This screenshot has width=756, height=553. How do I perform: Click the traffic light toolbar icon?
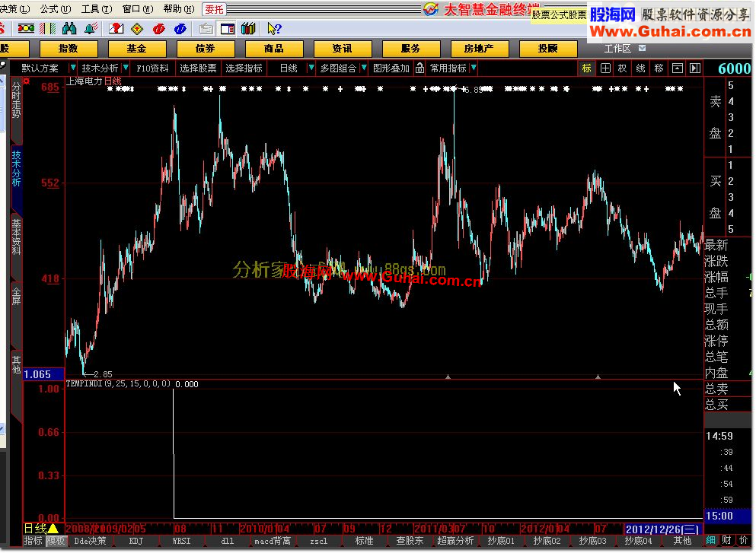click(x=26, y=29)
